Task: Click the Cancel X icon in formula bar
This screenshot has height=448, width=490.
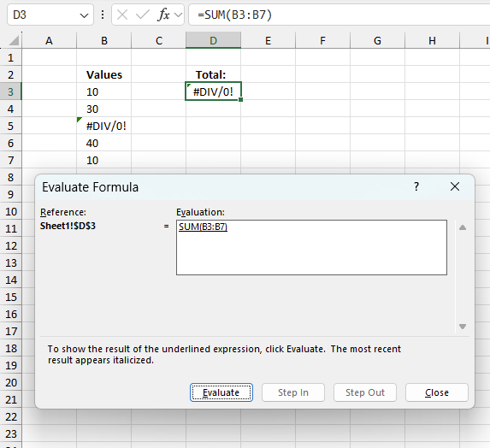Action: pos(122,15)
